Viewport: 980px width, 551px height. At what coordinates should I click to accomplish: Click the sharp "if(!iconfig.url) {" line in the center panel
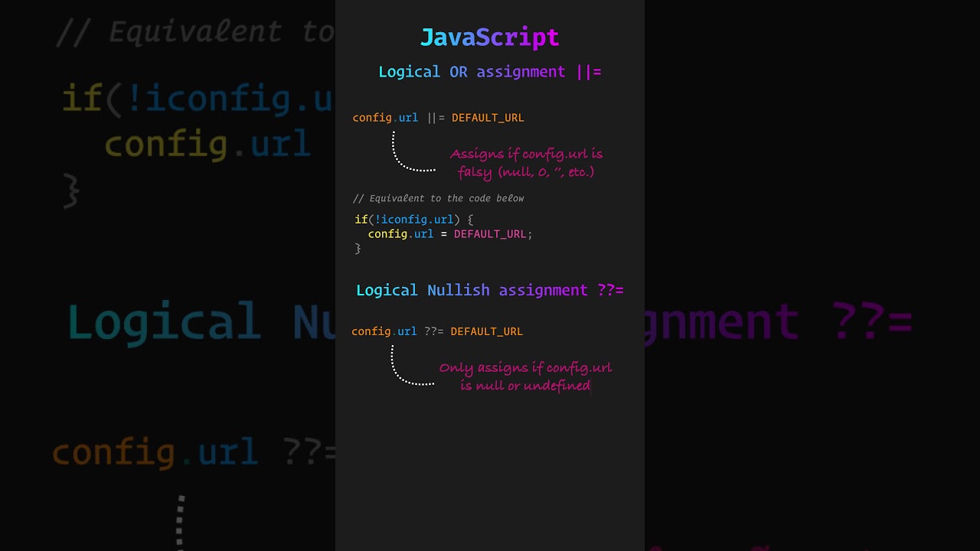click(414, 220)
